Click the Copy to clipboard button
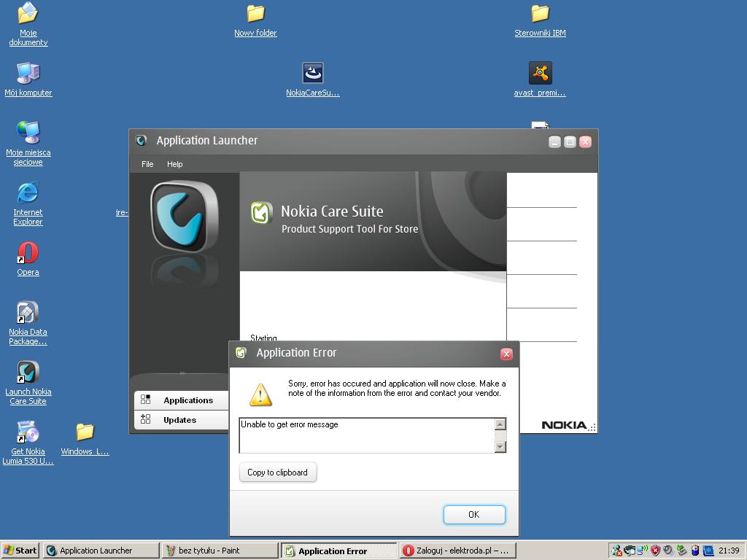The width and height of the screenshot is (747, 560). [x=277, y=472]
